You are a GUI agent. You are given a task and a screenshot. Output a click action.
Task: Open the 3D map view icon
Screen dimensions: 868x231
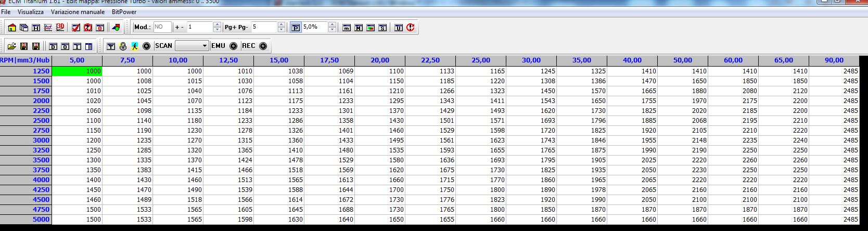(60, 28)
